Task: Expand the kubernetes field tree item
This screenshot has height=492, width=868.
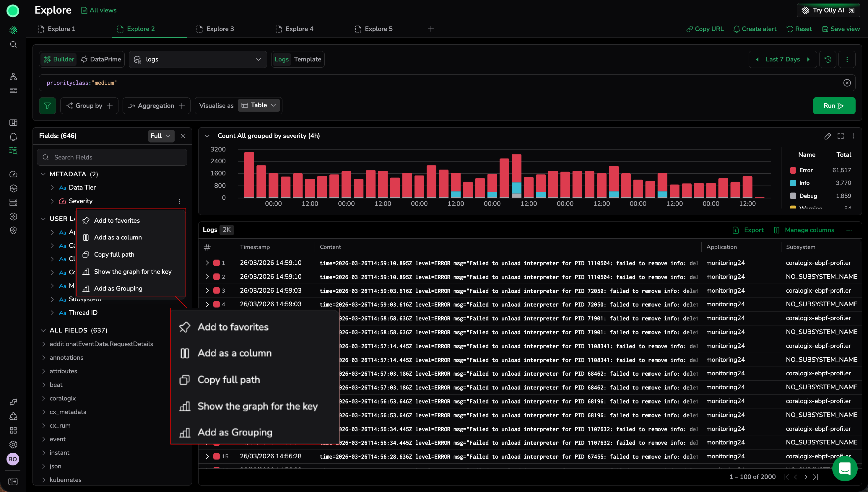Action: click(44, 480)
